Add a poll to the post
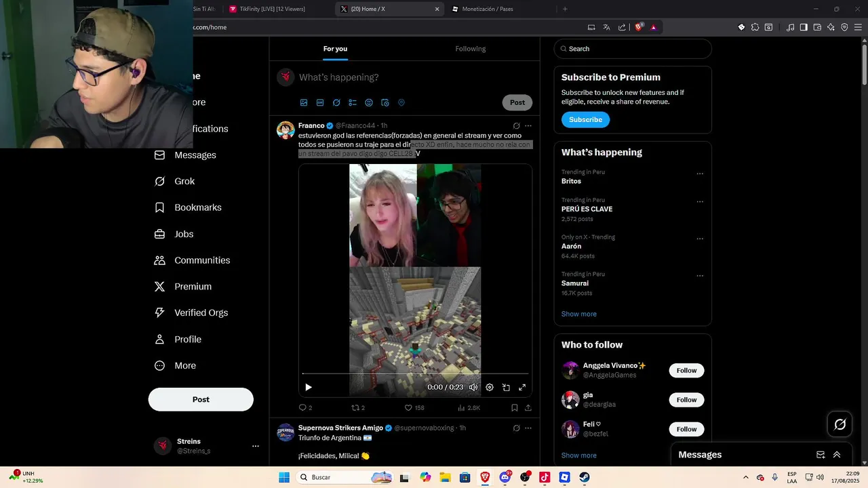 pyautogui.click(x=353, y=103)
